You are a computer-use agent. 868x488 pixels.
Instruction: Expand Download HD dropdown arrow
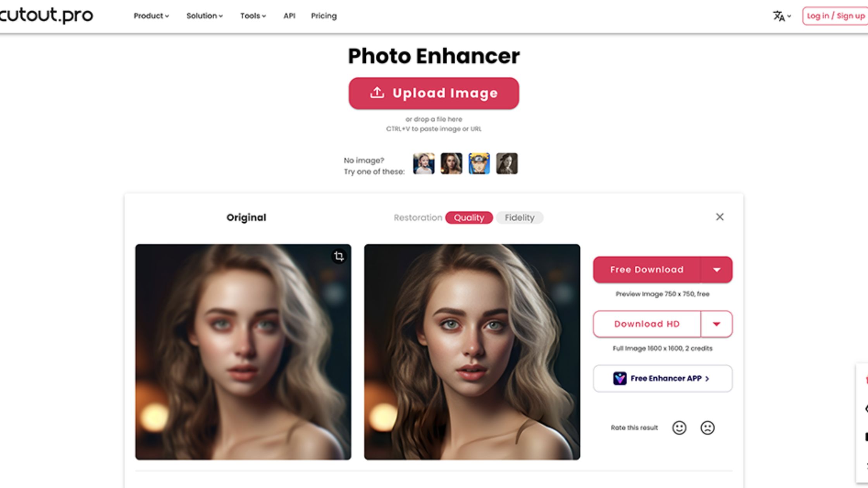(715, 323)
